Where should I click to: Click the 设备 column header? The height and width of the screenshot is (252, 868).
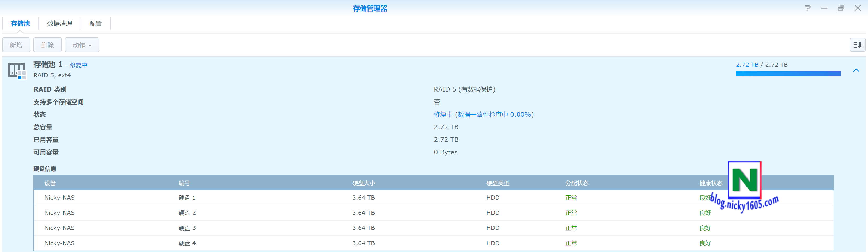[x=50, y=183]
